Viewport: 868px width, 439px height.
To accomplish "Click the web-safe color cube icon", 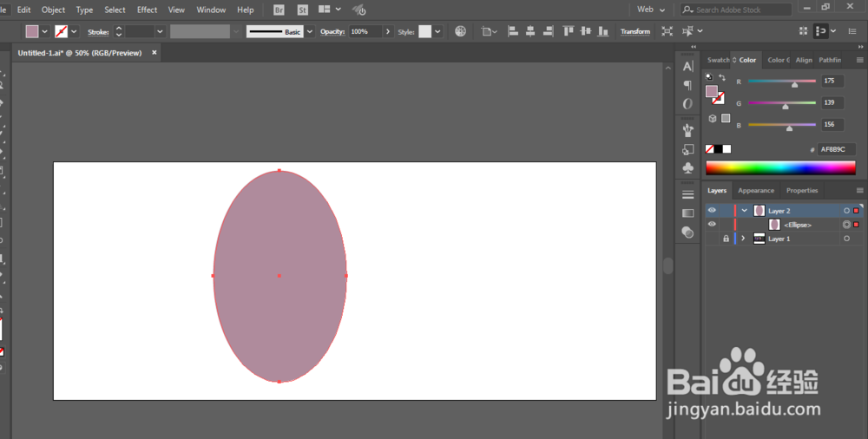I will [x=713, y=119].
